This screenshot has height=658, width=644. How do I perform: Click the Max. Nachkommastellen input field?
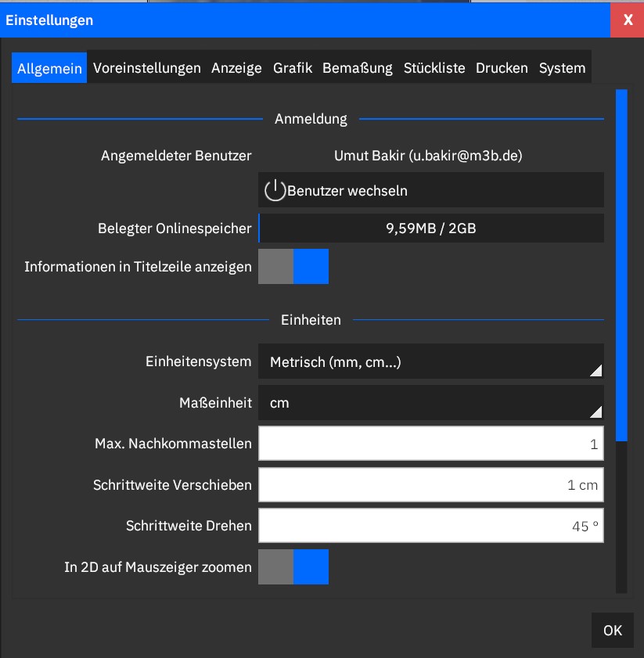pyautogui.click(x=430, y=444)
